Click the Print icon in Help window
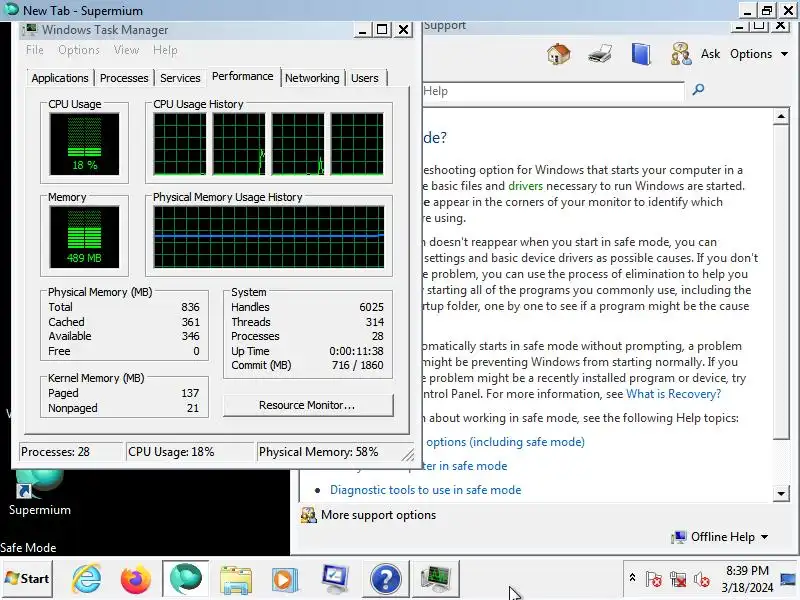The image size is (800, 600). [x=599, y=54]
